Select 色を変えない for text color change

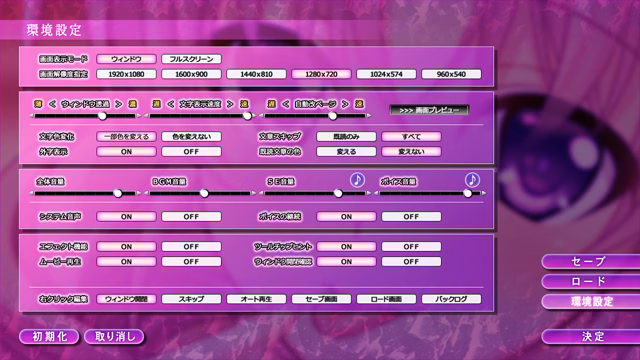[x=191, y=137]
